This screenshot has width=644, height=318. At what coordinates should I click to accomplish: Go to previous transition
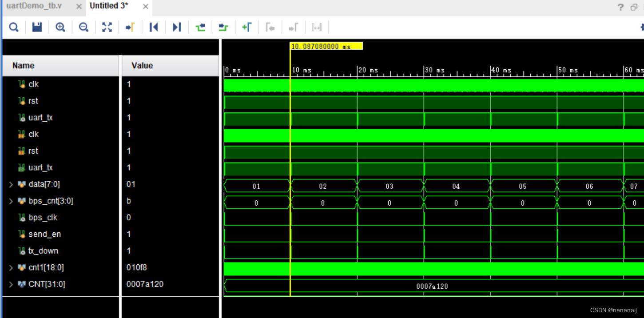coord(200,28)
